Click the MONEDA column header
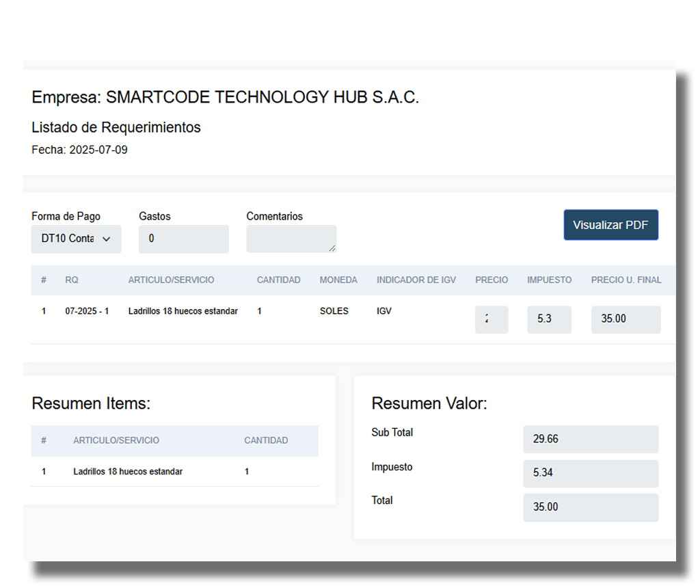Viewport: 700px width, 588px height. click(338, 280)
